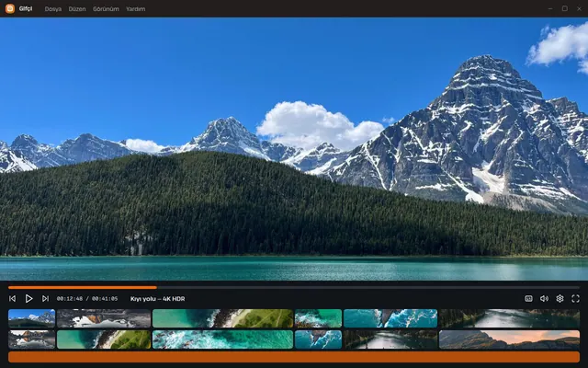The image size is (588, 368).
Task: Click the Gifçi app logo icon
Action: pos(10,8)
